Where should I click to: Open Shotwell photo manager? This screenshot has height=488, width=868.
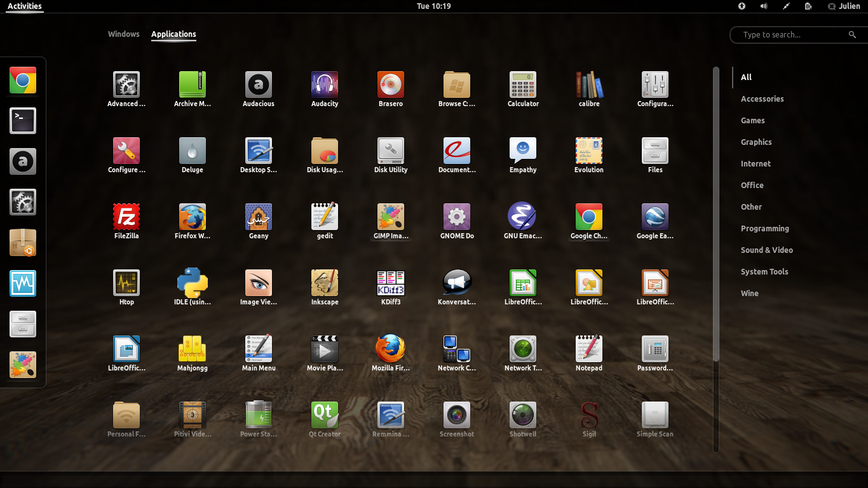523,419
